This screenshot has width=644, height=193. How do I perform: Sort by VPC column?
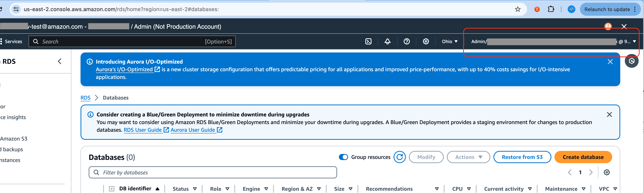point(608,189)
